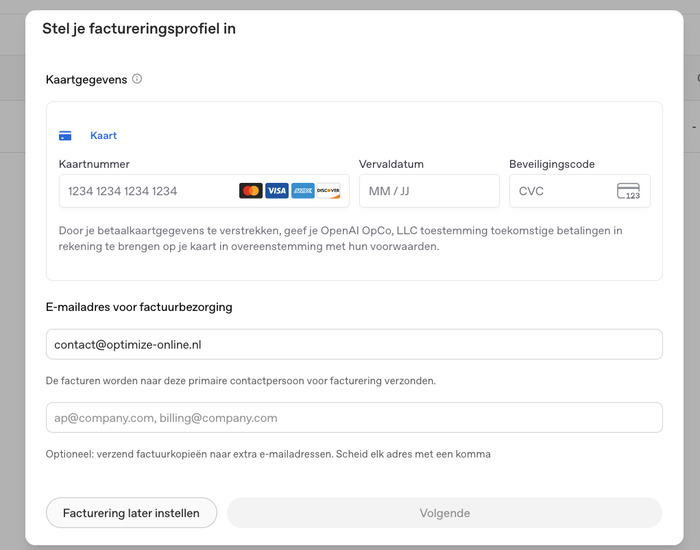Click the title Stel je factureringsprofiel in
This screenshot has width=700, height=550.
[x=139, y=29]
